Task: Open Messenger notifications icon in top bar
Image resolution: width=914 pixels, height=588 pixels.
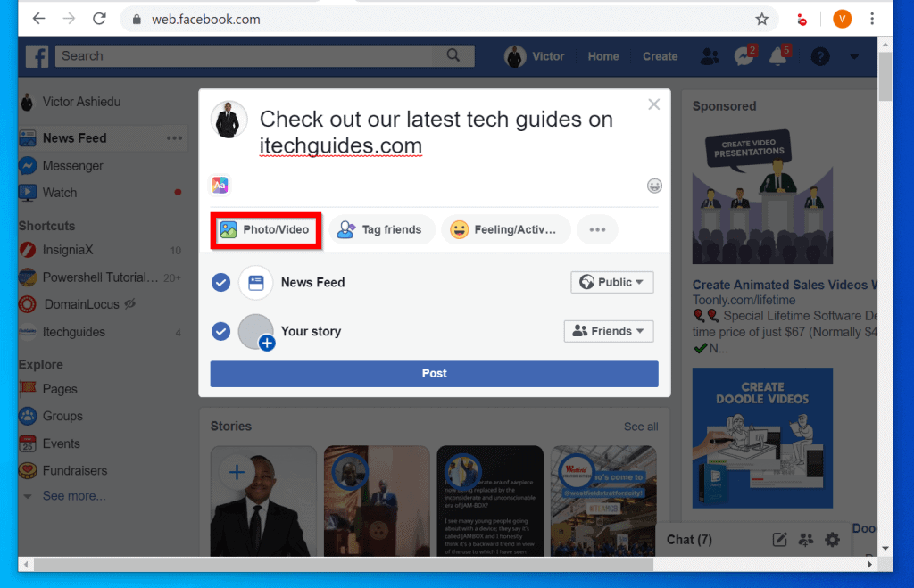Action: (x=744, y=56)
